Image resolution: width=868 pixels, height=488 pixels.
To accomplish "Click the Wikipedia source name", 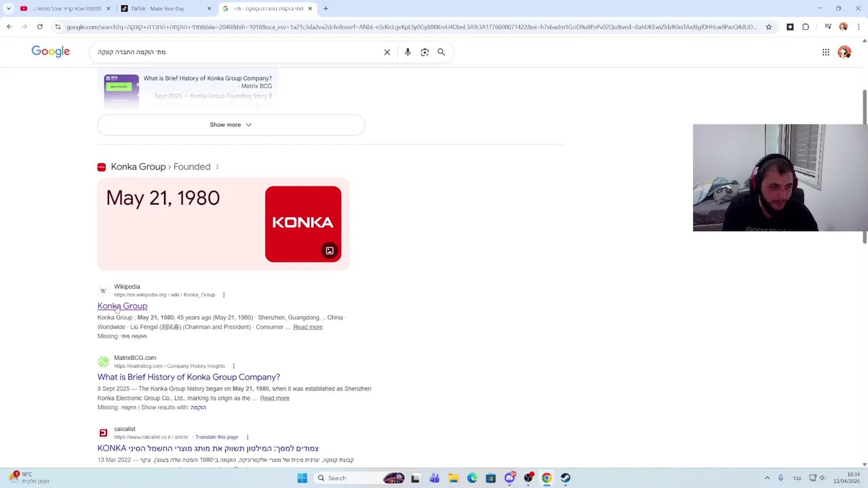I will coord(127,287).
